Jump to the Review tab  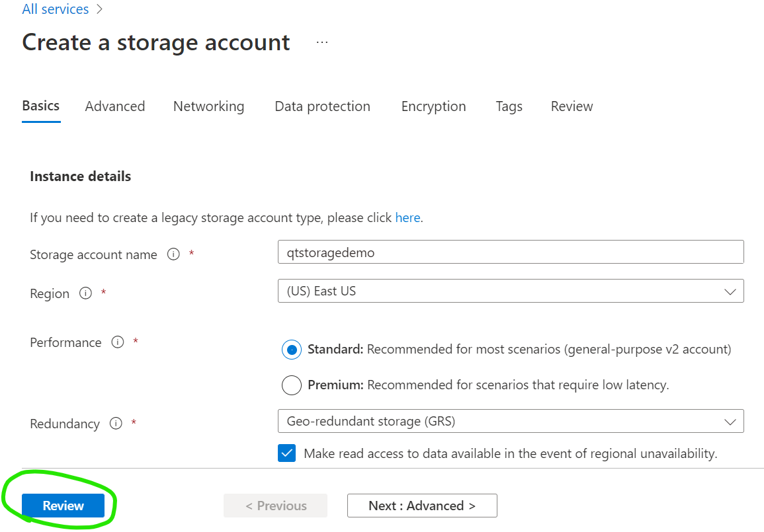tap(572, 106)
